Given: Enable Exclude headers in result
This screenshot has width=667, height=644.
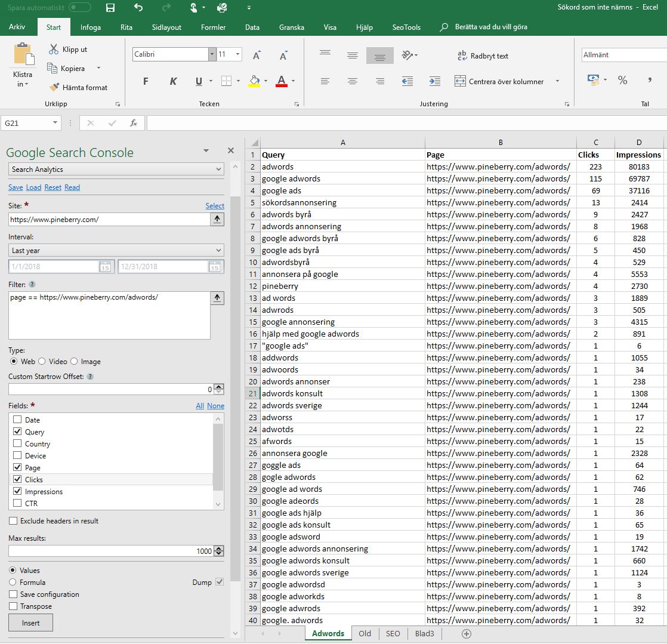Looking at the screenshot, I should (x=13, y=520).
